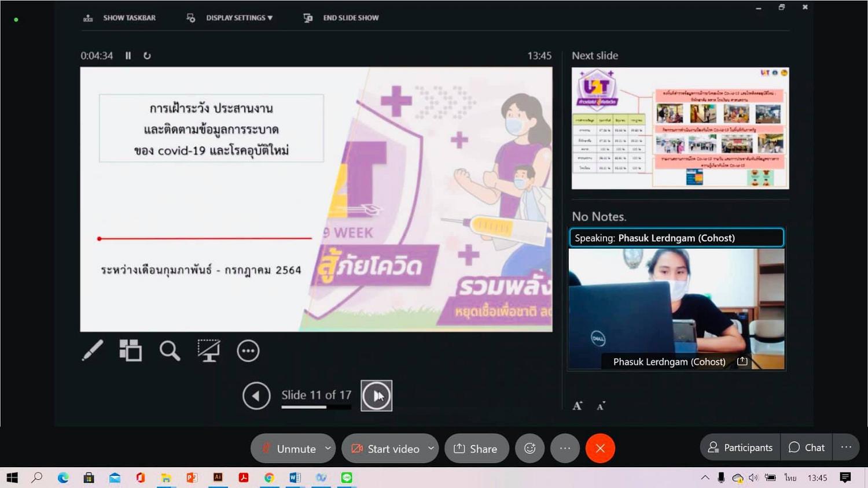Select the Next slide preview thumbnail
868x488 pixels.
point(681,128)
